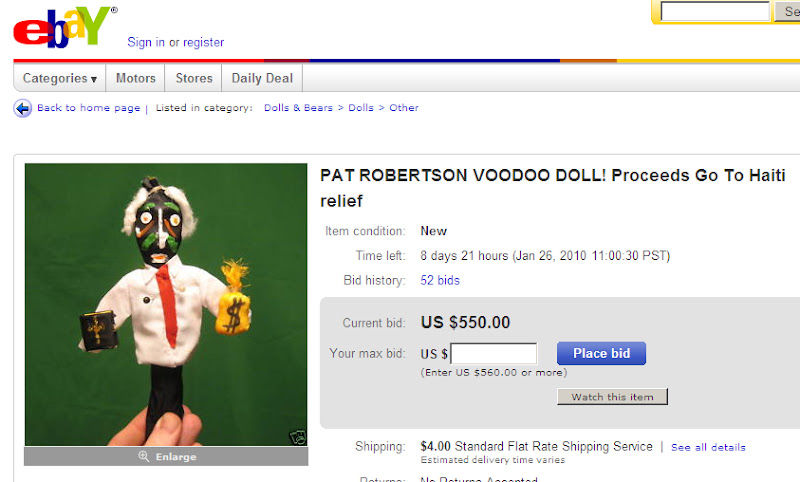Open the Stores tab

tap(194, 78)
